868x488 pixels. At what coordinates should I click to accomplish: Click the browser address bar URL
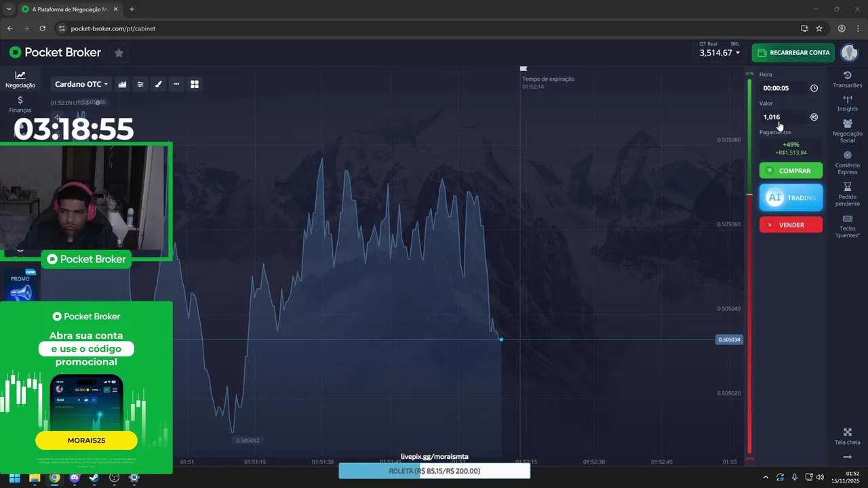click(113, 28)
